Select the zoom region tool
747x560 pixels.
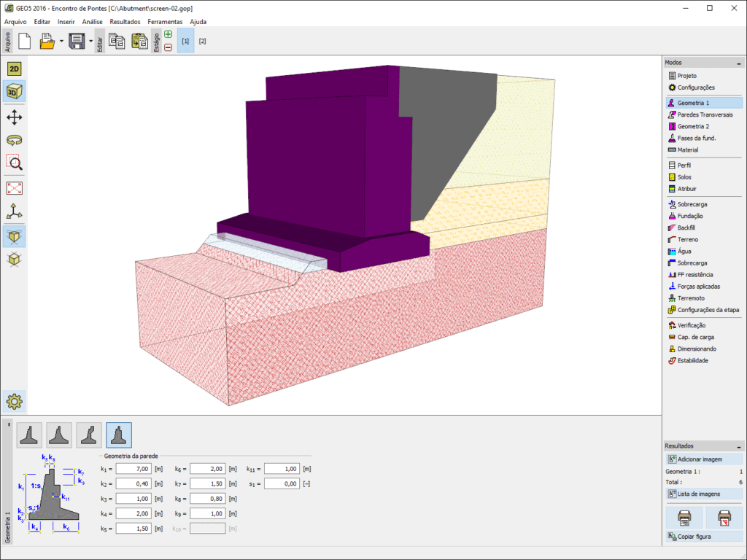coord(15,163)
